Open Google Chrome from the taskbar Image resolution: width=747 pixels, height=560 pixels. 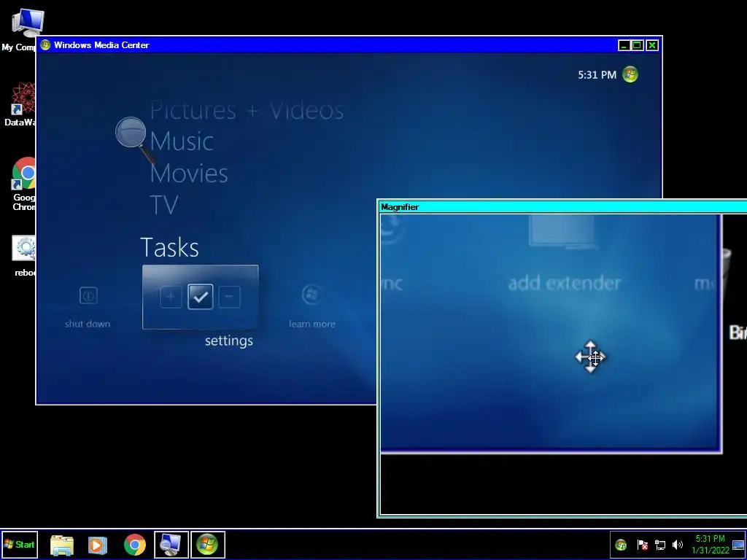[135, 545]
